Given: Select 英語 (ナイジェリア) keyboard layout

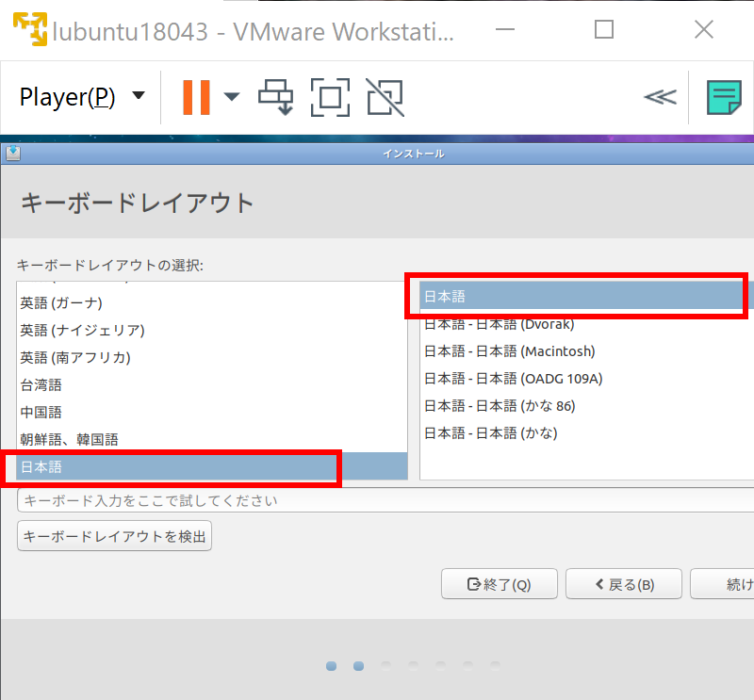Looking at the screenshot, I should click(x=211, y=331).
